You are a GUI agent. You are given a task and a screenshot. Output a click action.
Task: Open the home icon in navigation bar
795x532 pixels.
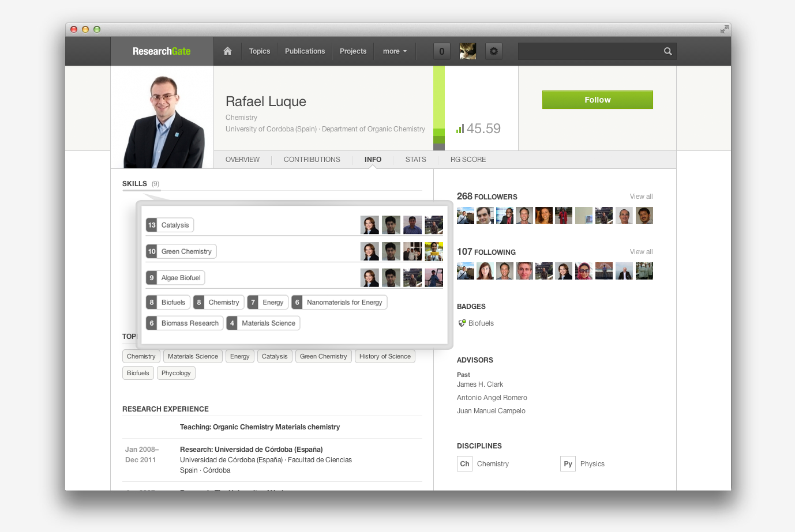pyautogui.click(x=227, y=51)
